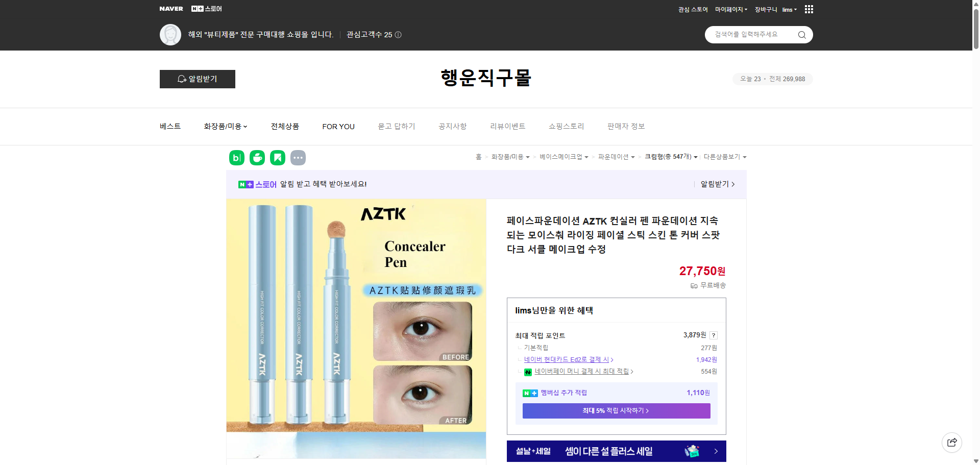
Task: Save the product with the Keep bookmark icon
Action: (277, 158)
